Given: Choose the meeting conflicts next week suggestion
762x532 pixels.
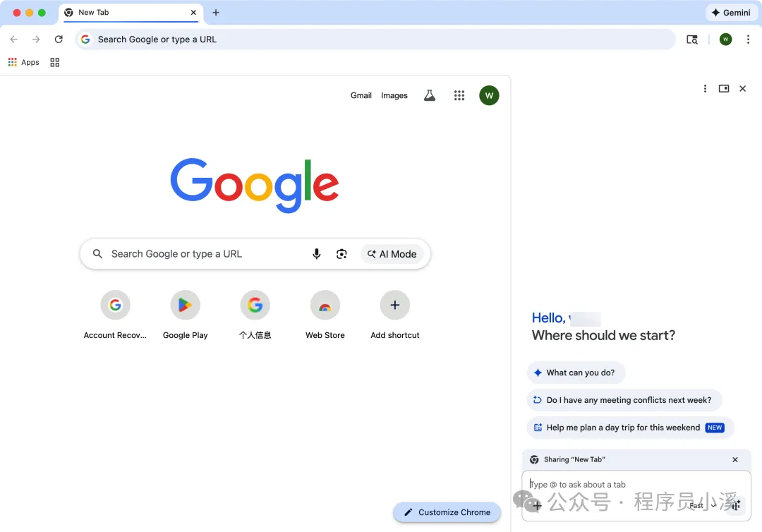Looking at the screenshot, I should tap(624, 400).
